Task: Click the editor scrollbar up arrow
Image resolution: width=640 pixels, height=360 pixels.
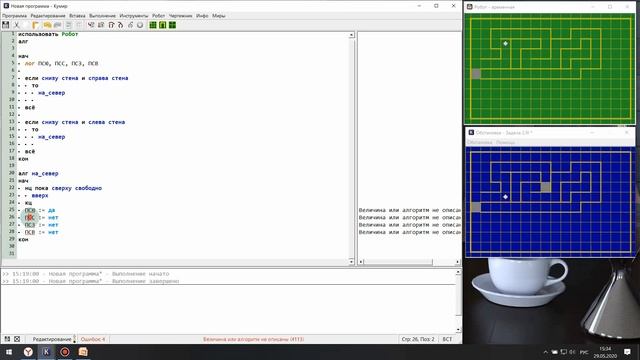Action: tap(351, 35)
